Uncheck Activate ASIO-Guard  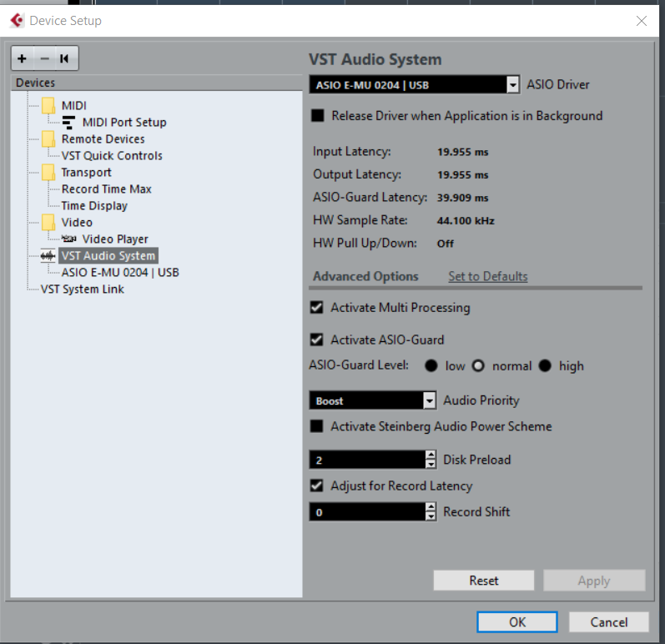pyautogui.click(x=317, y=340)
